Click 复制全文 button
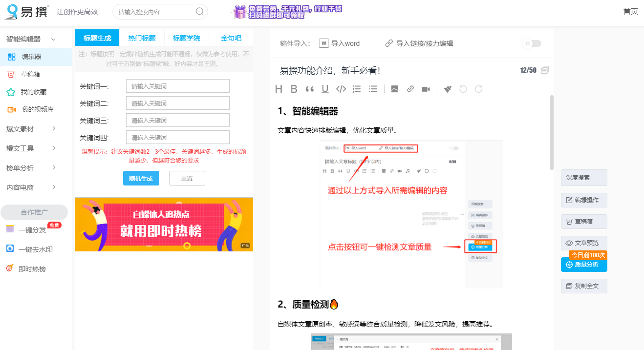The height and width of the screenshot is (350, 644). coord(584,286)
